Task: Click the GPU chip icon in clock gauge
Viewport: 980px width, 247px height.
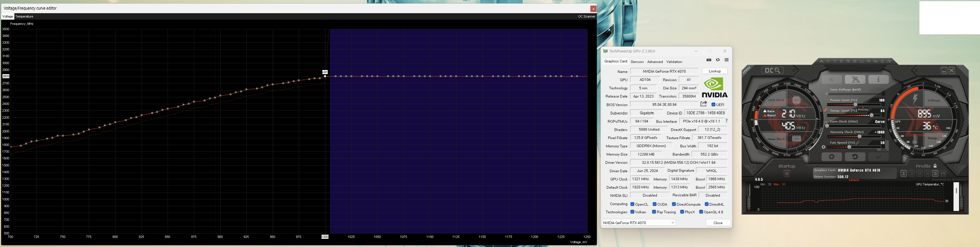Action: pyautogui.click(x=796, y=100)
